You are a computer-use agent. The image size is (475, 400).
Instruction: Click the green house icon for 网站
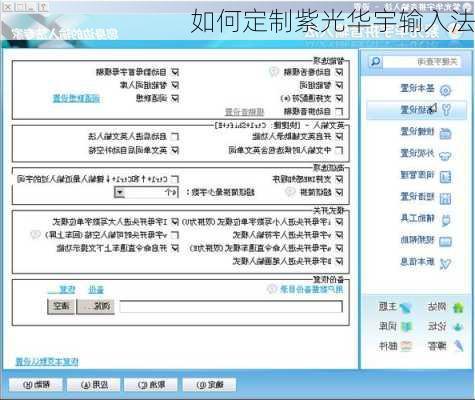point(458,307)
